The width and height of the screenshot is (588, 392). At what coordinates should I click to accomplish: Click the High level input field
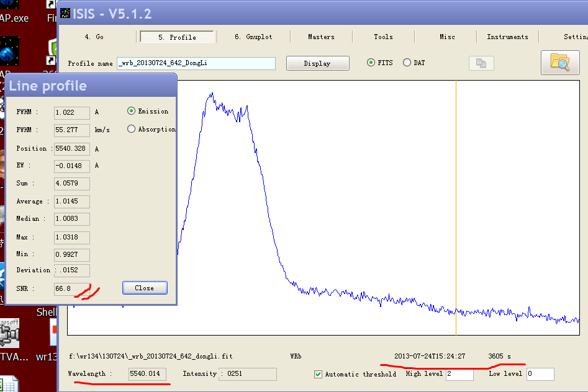tap(458, 374)
